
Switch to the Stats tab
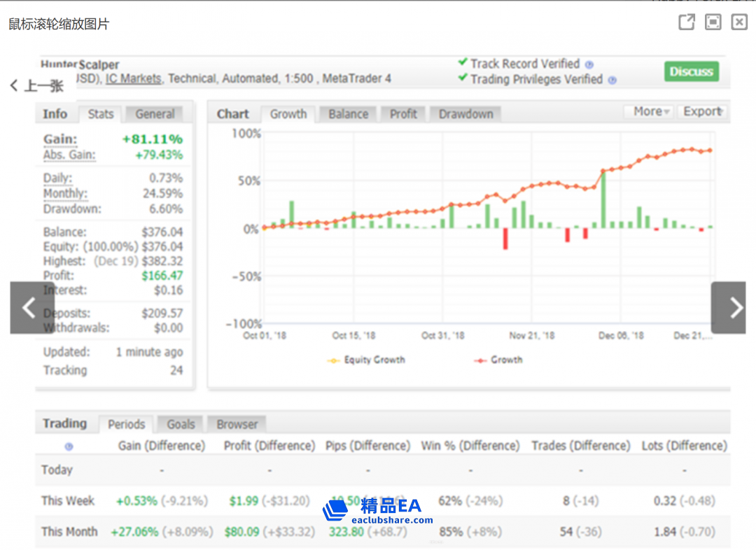point(101,114)
